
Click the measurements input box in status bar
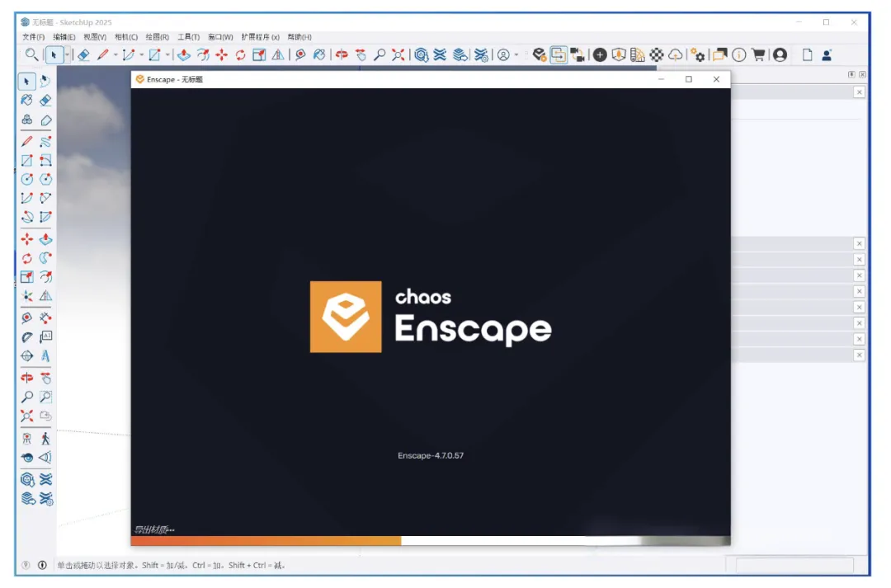click(794, 565)
